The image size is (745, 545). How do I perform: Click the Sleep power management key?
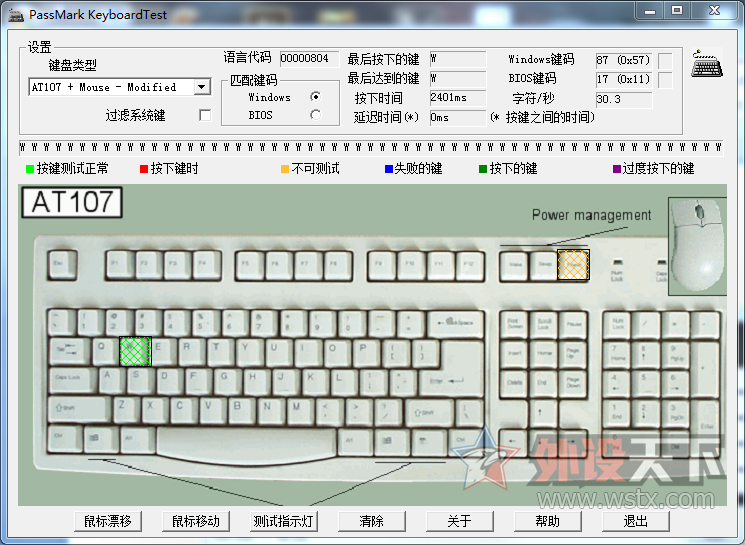click(543, 265)
